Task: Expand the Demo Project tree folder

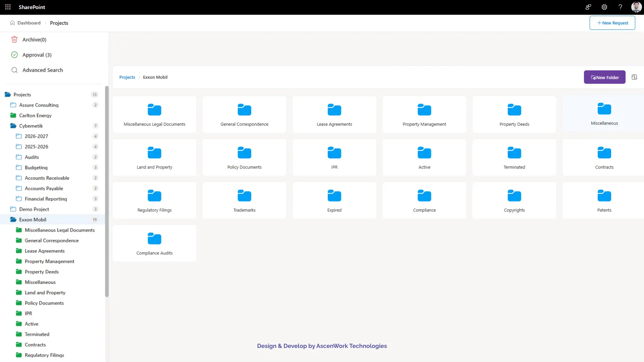Action: click(13, 209)
